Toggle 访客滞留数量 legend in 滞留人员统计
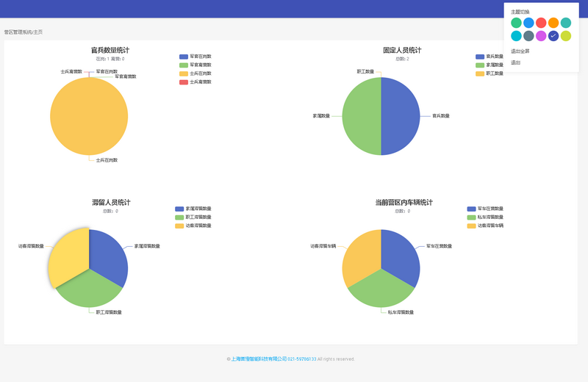 (193, 226)
